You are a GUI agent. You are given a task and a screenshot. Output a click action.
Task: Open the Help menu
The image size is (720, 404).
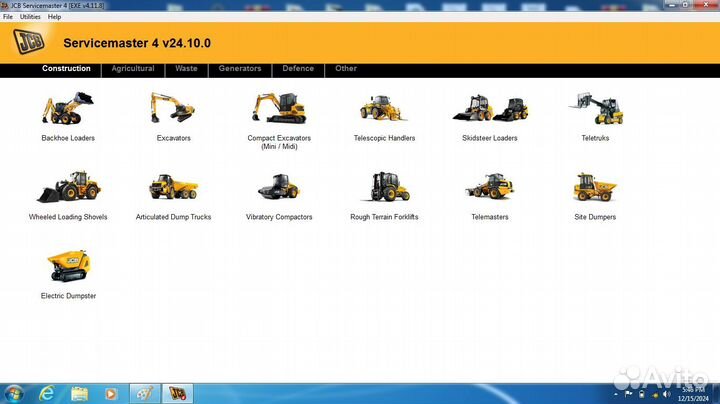54,17
